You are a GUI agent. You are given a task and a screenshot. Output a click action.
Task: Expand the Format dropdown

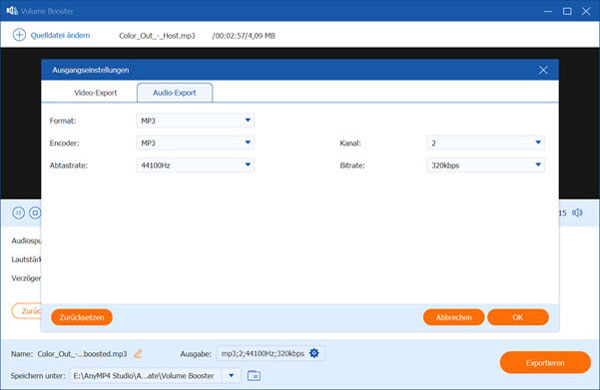pyautogui.click(x=196, y=121)
